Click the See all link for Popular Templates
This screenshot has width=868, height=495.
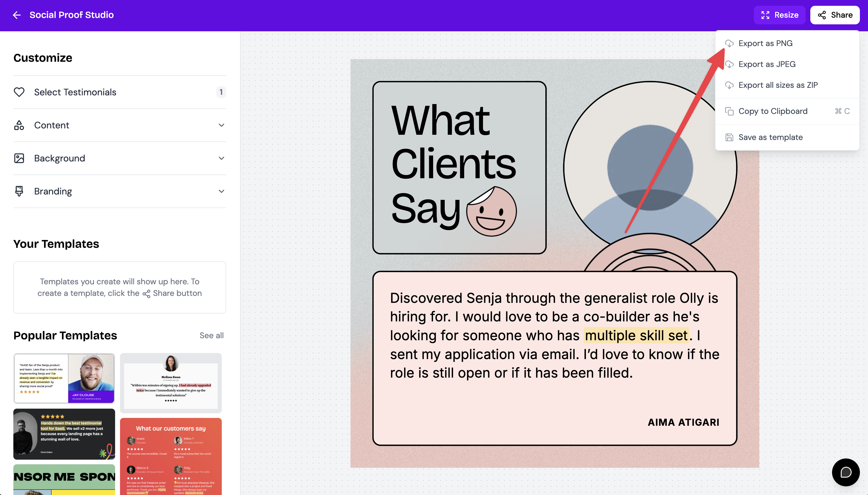pos(211,335)
